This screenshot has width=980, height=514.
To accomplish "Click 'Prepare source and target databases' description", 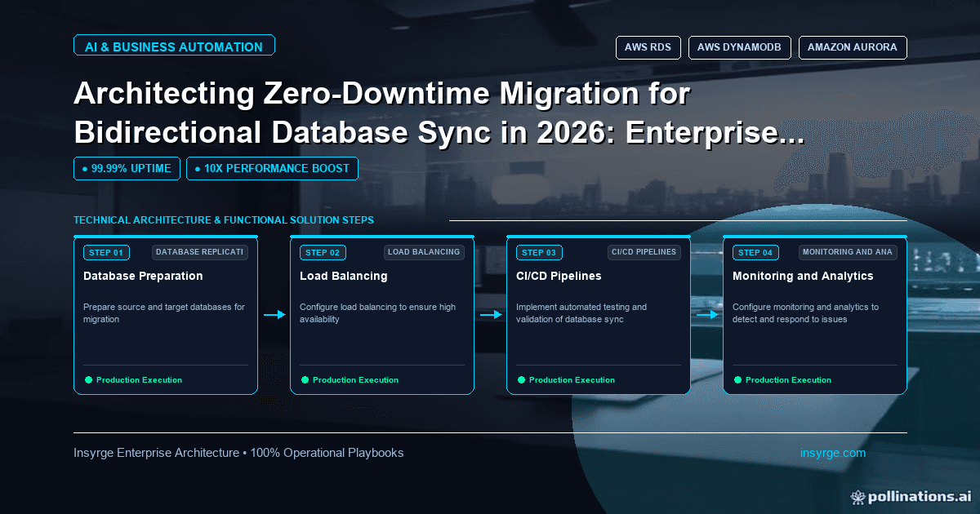I will (164, 313).
